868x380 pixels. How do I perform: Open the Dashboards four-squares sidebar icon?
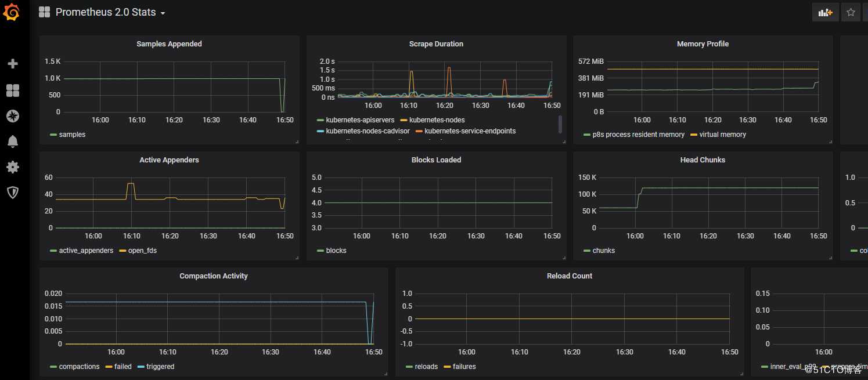tap(13, 90)
